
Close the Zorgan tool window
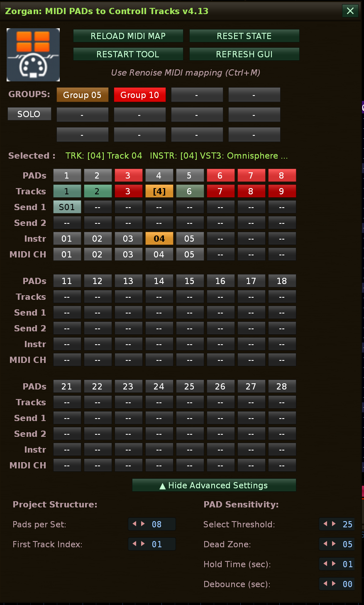click(350, 11)
